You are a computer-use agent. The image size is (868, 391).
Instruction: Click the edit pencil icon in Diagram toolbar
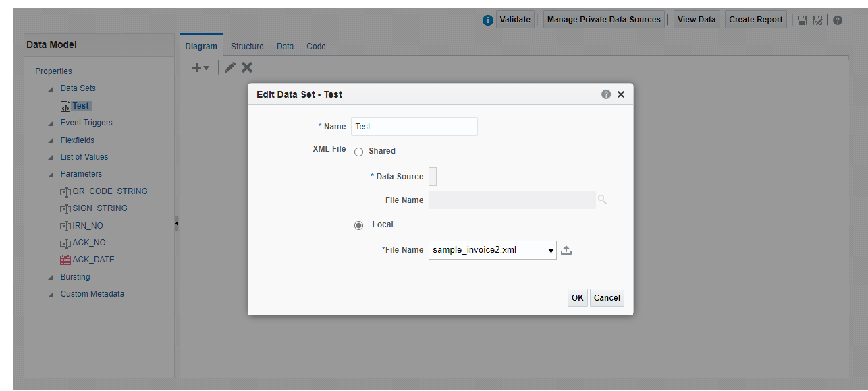(x=230, y=67)
